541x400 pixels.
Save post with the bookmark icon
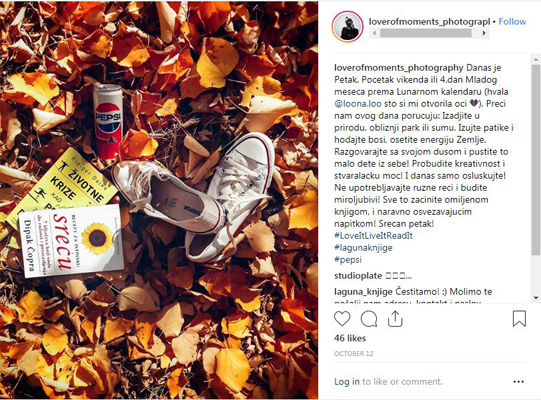click(519, 318)
